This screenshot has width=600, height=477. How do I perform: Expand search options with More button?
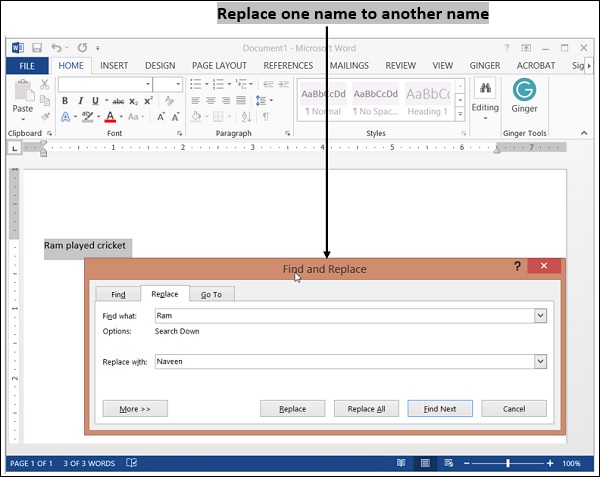pos(135,409)
